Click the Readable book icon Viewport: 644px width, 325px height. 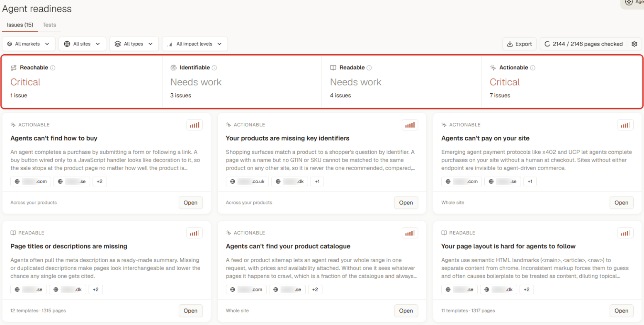333,68
